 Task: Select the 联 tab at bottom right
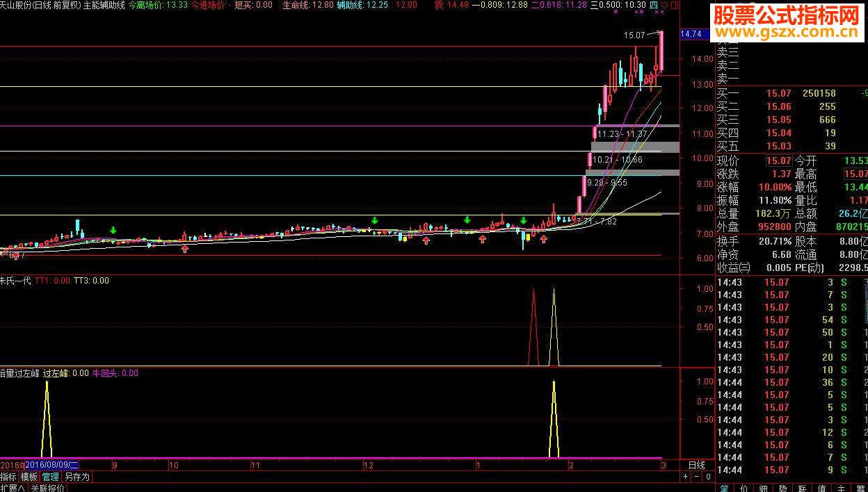(x=803, y=488)
